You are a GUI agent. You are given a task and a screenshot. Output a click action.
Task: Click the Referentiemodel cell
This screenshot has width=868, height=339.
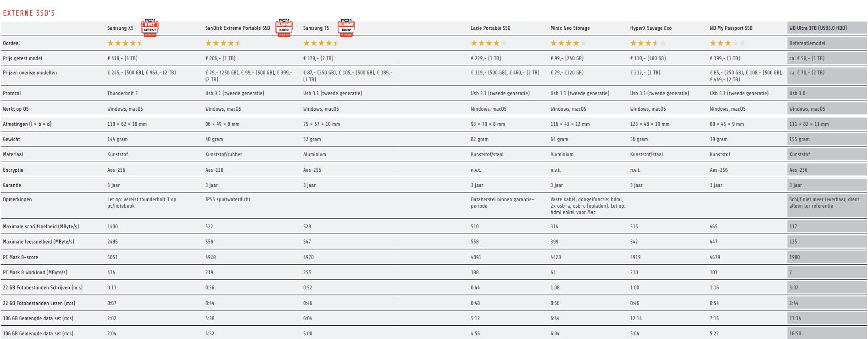click(807, 43)
